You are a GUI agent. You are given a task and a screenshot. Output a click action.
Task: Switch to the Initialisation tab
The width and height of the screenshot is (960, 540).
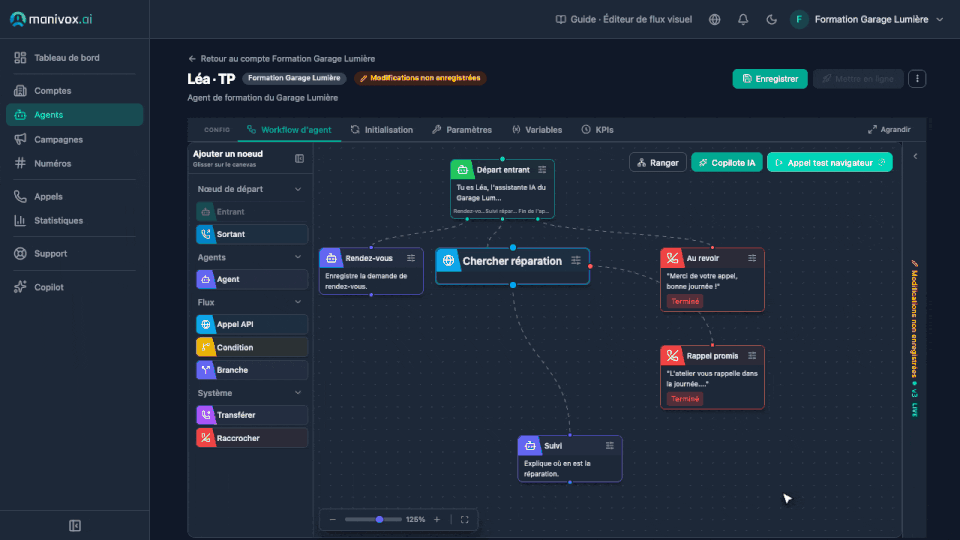(x=382, y=130)
